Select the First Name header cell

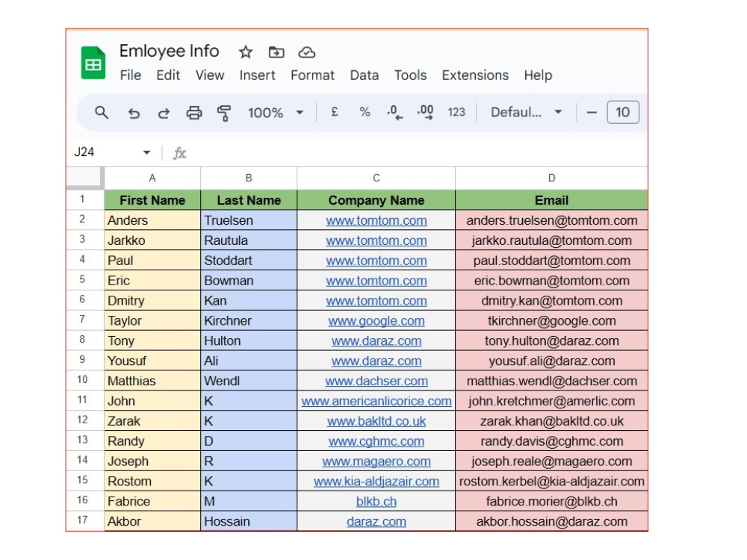(x=152, y=200)
